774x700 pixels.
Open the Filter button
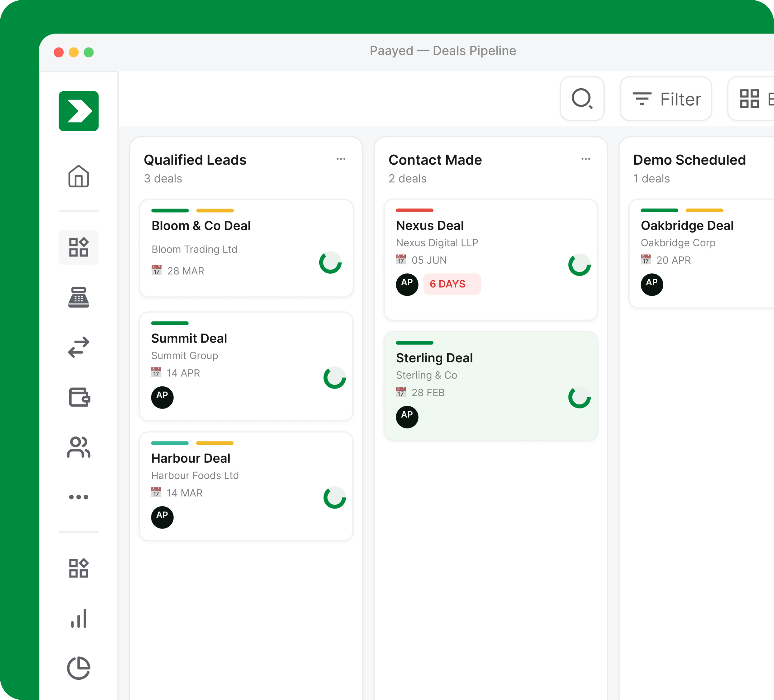coord(666,99)
